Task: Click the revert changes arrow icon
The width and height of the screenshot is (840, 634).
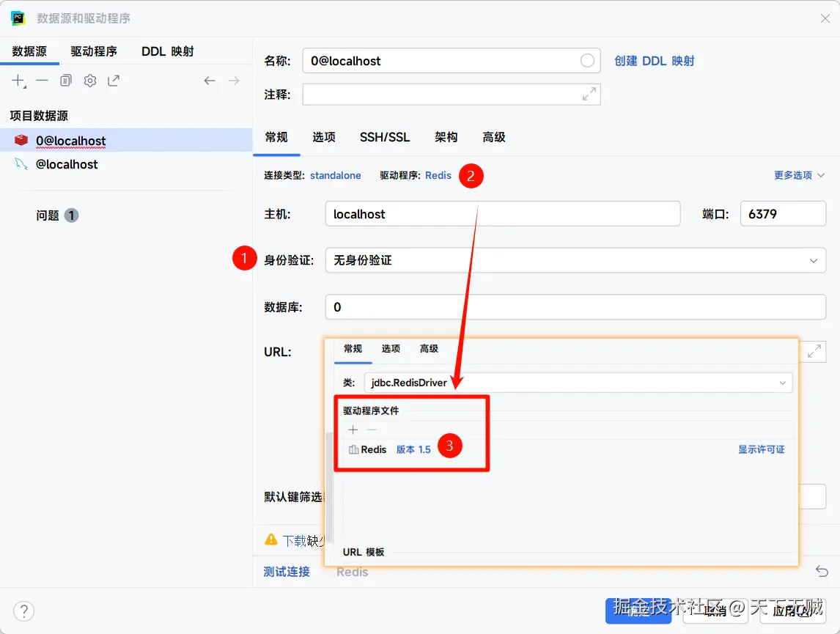Action: pos(822,572)
